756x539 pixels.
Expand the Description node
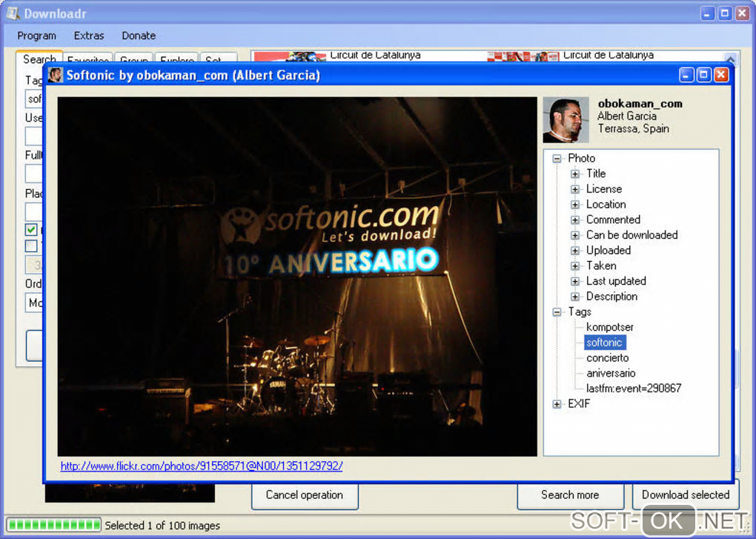pyautogui.click(x=574, y=297)
